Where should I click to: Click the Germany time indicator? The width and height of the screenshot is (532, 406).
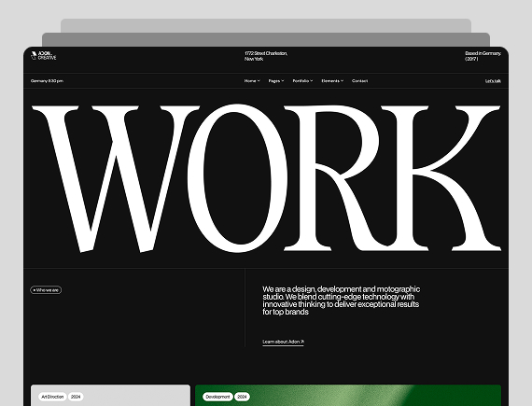(47, 80)
